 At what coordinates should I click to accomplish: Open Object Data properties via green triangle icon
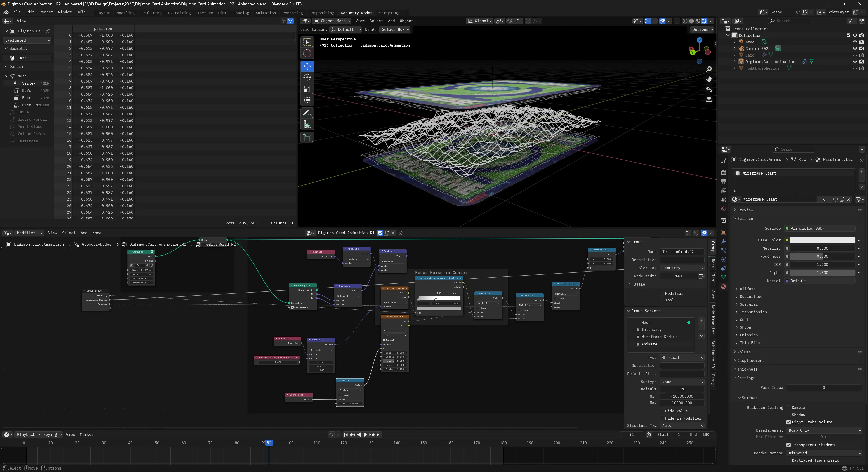723,278
